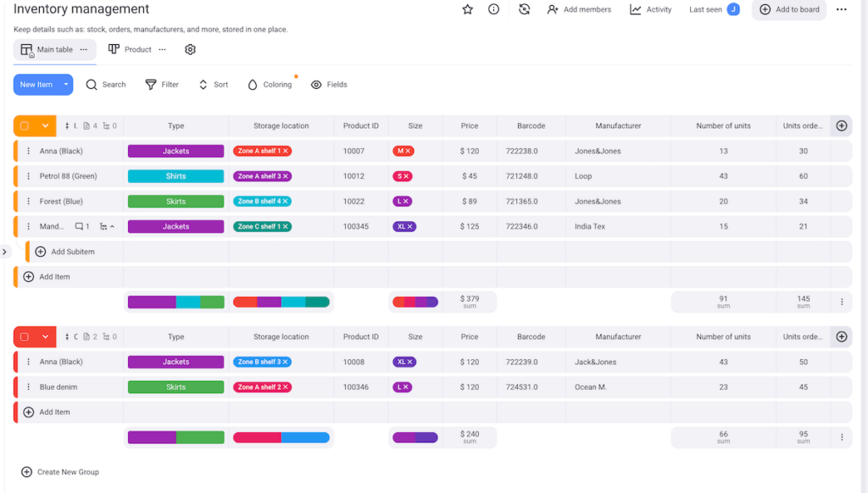Open the Sort options
This screenshot has height=493, width=868.
[x=212, y=84]
